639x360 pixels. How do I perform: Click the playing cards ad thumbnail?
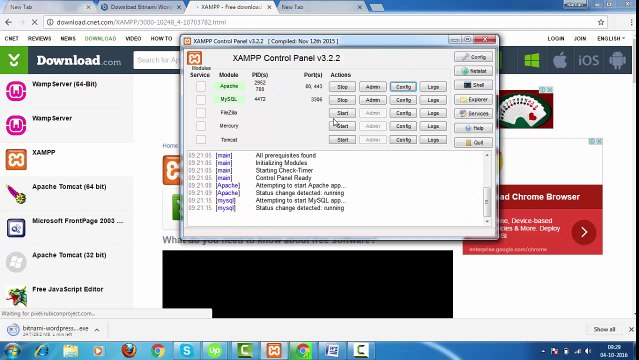pos(526,109)
